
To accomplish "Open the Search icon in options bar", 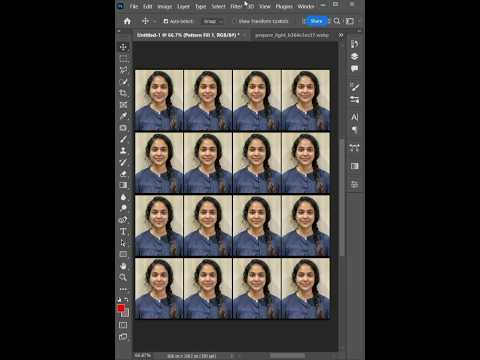I will click(337, 21).
